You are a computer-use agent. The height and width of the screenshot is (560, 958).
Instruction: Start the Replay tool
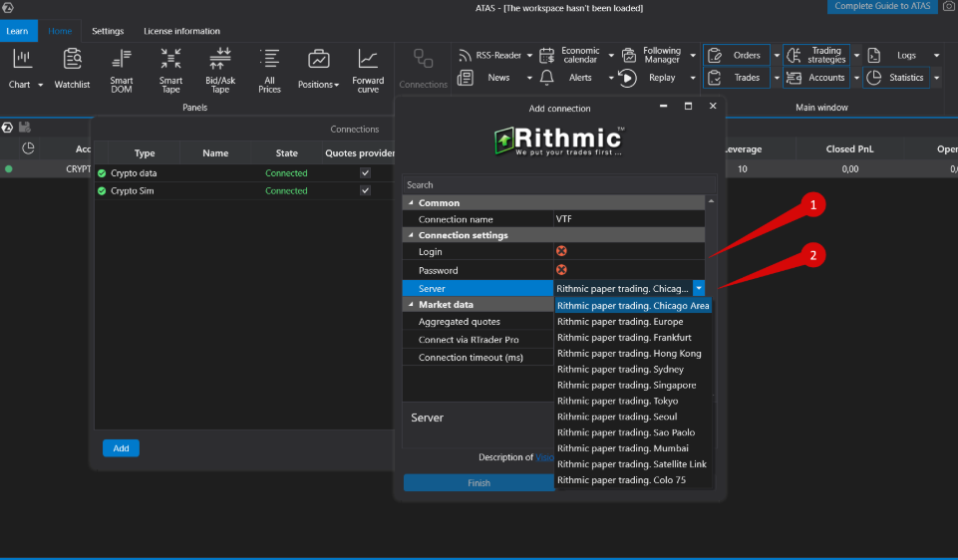[648, 78]
